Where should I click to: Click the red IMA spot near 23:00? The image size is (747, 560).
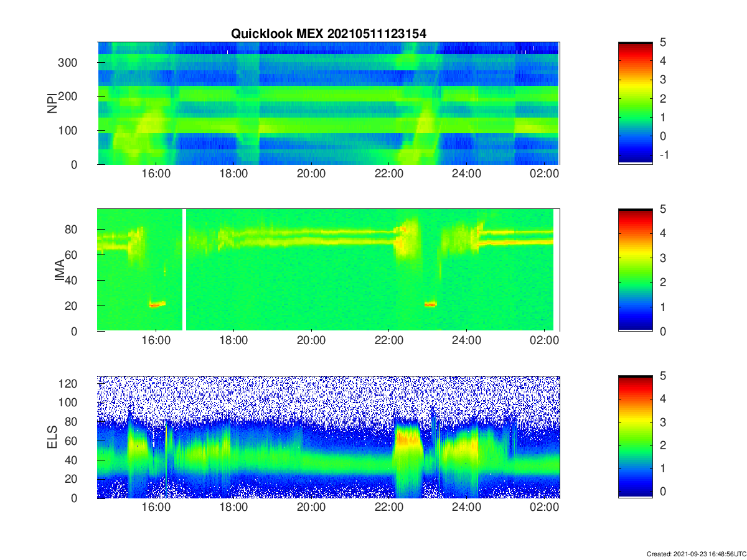[x=430, y=304]
